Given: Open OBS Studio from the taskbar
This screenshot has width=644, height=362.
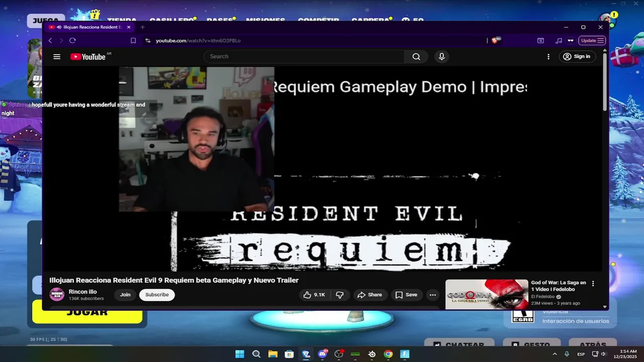Looking at the screenshot, I should (339, 354).
